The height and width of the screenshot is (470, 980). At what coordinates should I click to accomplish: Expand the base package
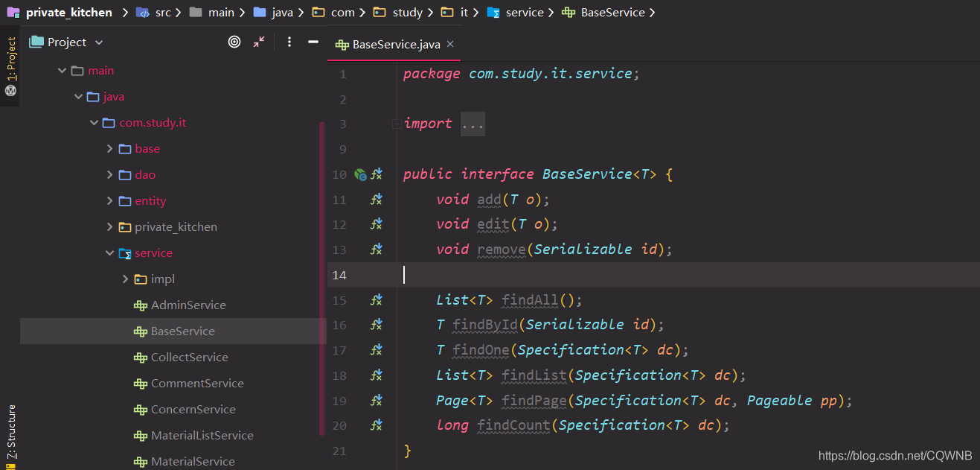[109, 149]
